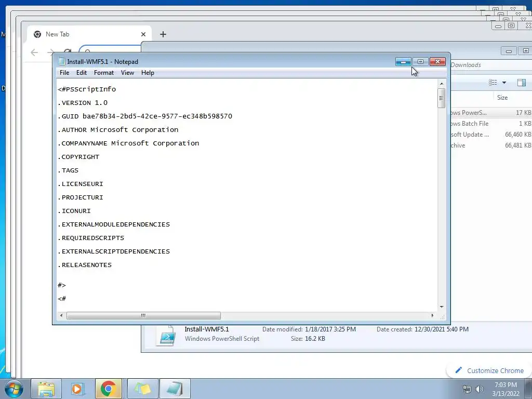Click the .GUID line in Notepad

[x=145, y=116]
